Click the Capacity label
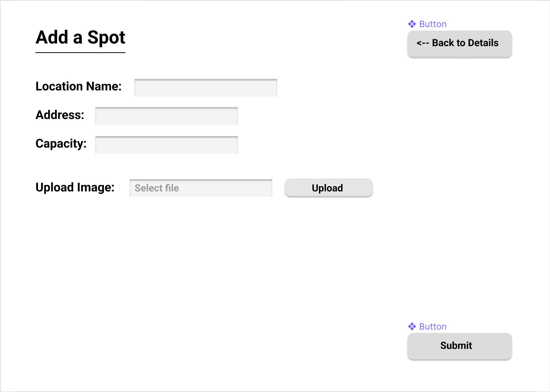This screenshot has width=550, height=392. (x=61, y=144)
